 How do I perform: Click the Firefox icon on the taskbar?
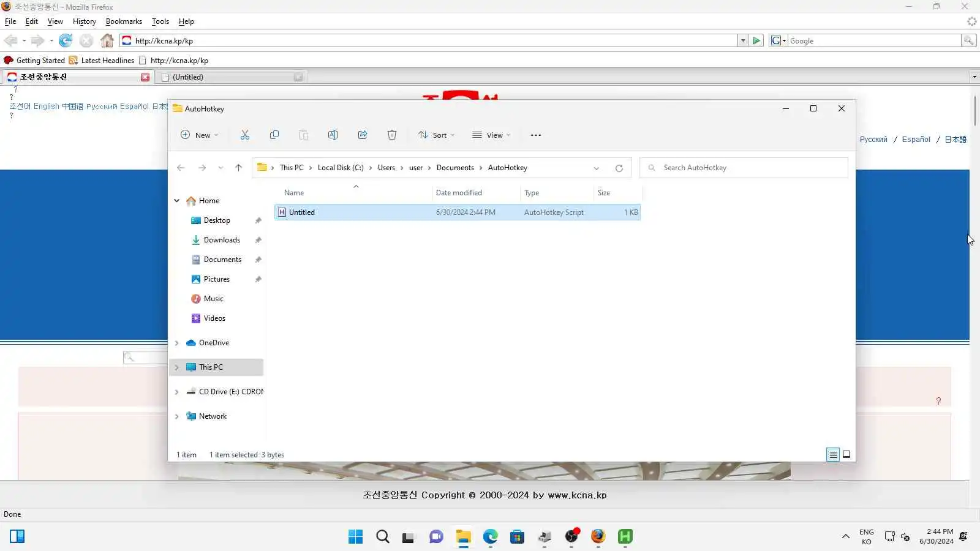click(x=598, y=537)
